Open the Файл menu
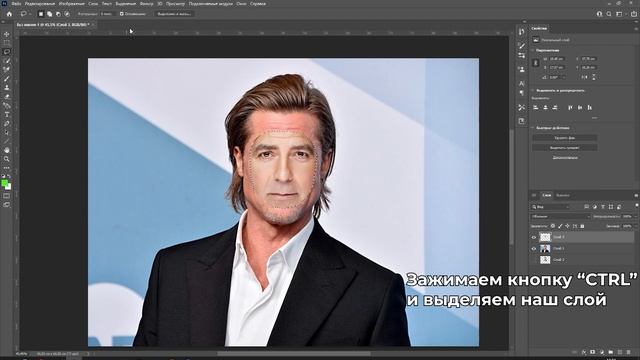The width and height of the screenshot is (640, 360). point(16,4)
